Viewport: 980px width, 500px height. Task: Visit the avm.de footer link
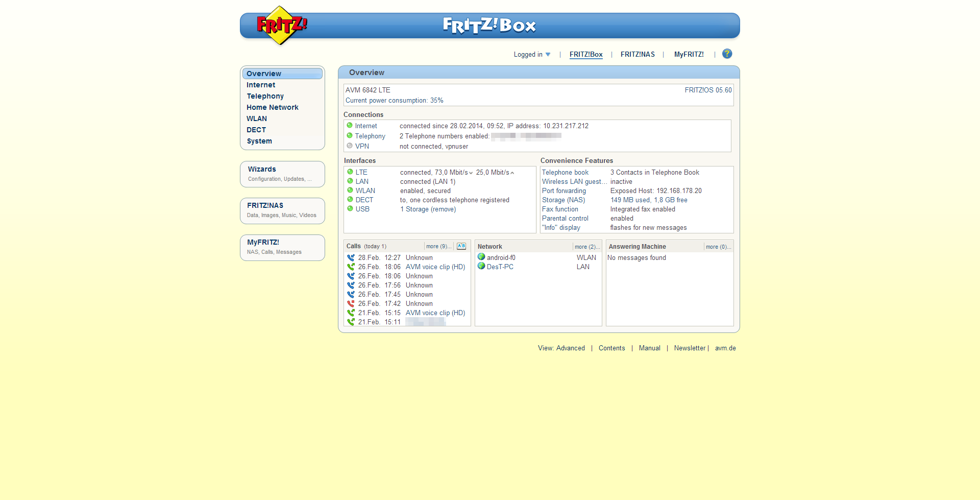(x=725, y=348)
